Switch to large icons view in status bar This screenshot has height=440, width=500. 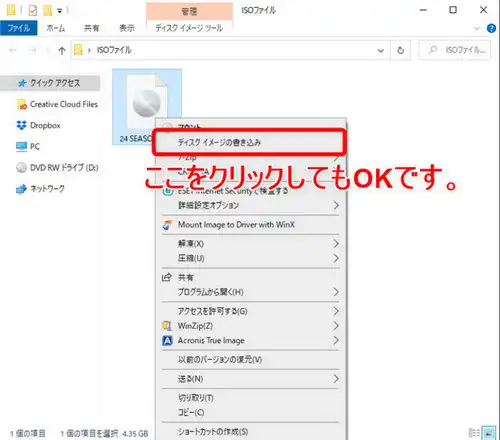click(489, 433)
